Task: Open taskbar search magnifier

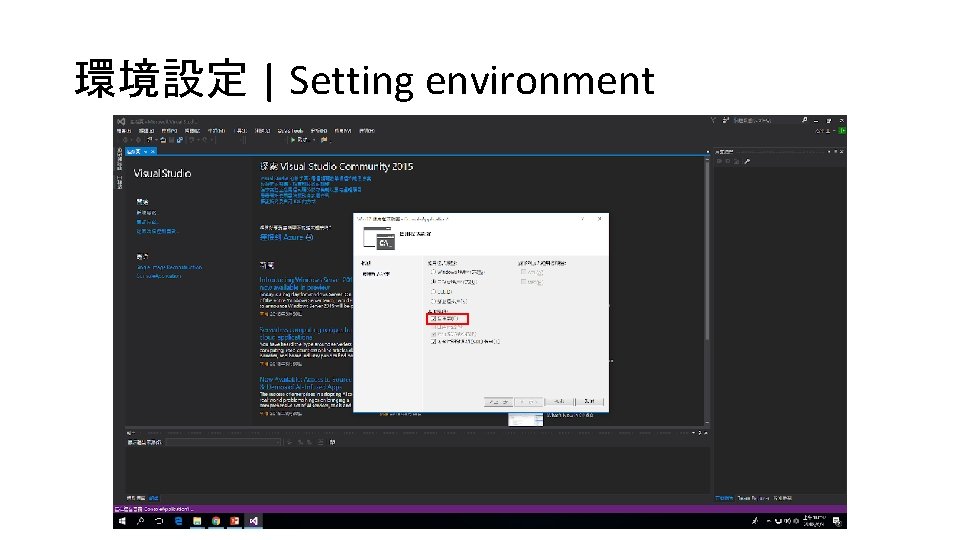Action: pos(140,521)
